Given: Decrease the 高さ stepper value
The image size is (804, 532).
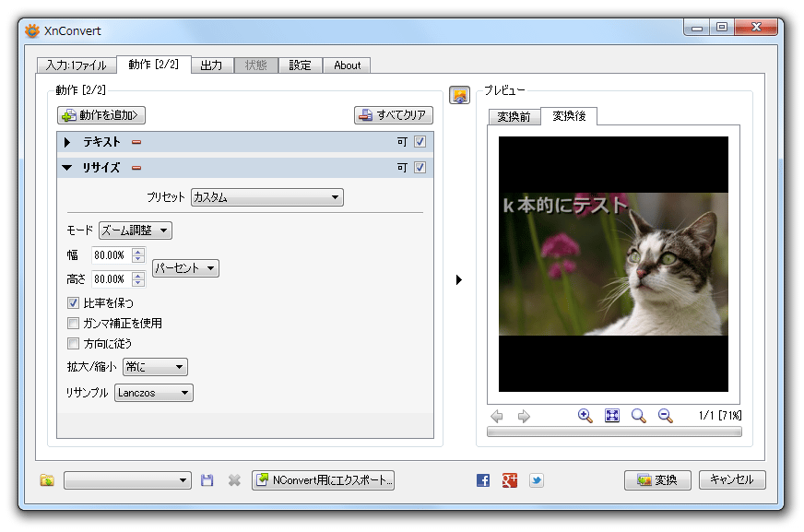Looking at the screenshot, I should point(138,283).
